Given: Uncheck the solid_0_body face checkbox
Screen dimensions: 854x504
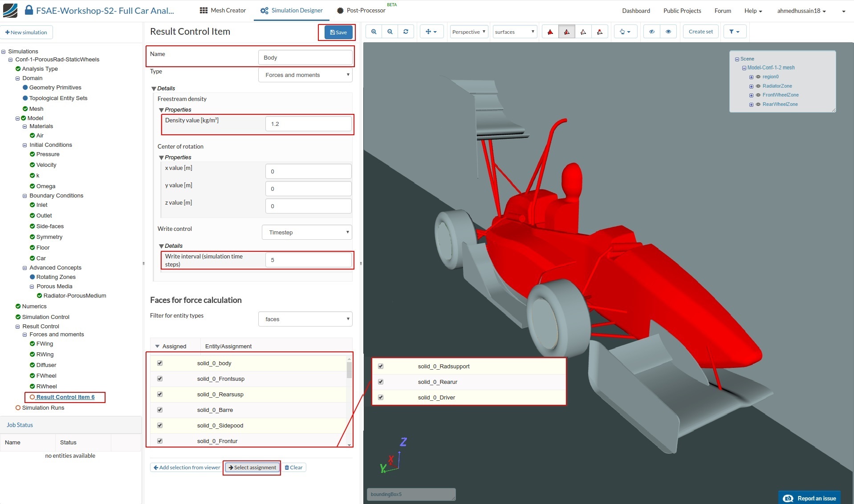Looking at the screenshot, I should (x=160, y=363).
